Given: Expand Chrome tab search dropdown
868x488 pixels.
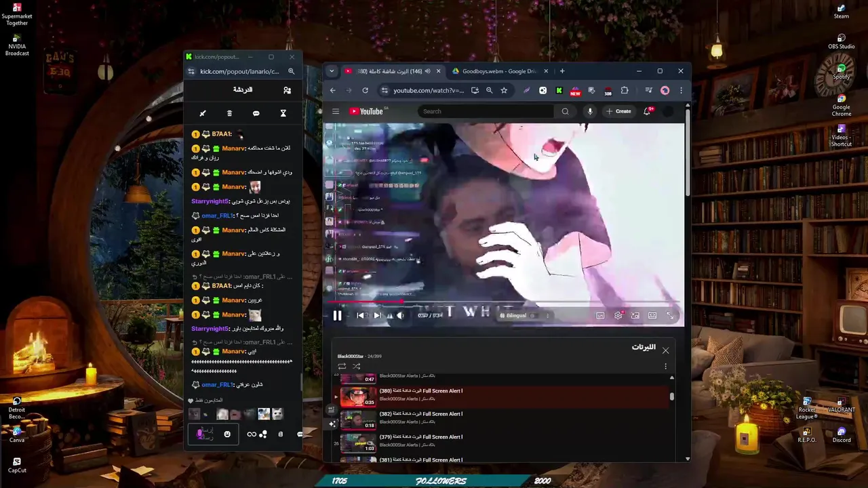Looking at the screenshot, I should pyautogui.click(x=332, y=71).
